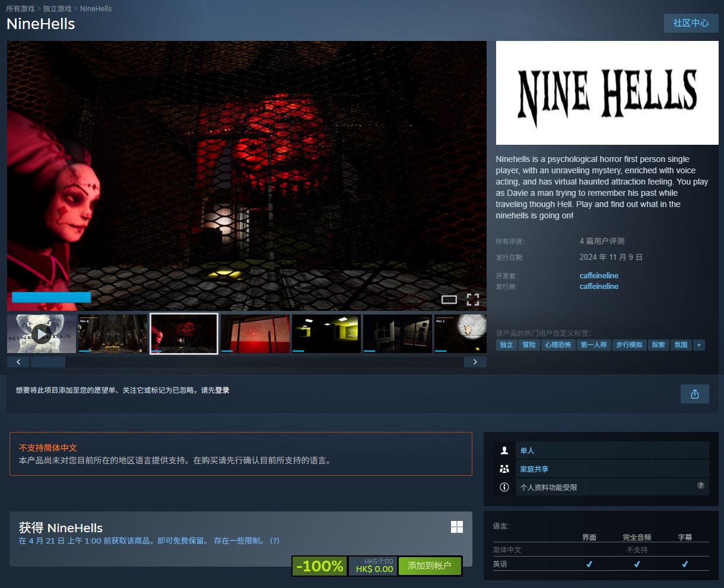724x588 pixels.
Task: Expand more tags with plus button
Action: pyautogui.click(x=698, y=345)
